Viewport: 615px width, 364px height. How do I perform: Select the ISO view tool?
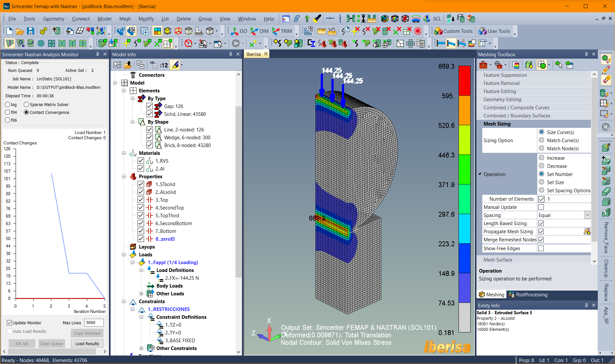(239, 31)
